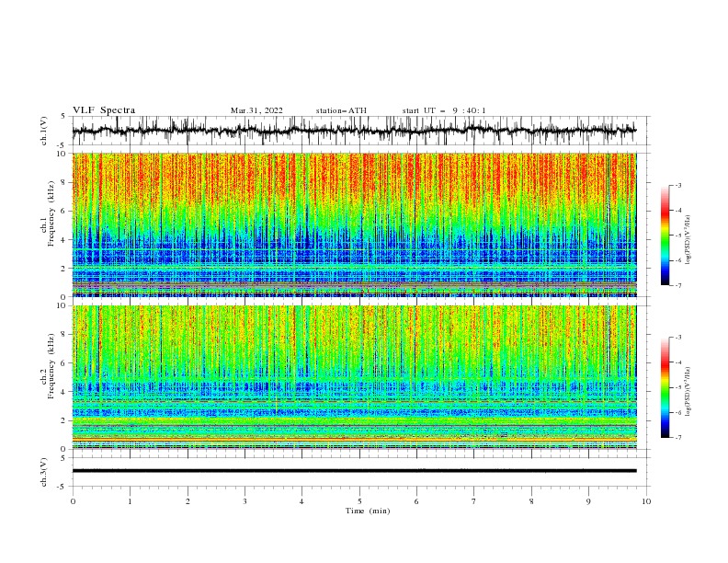Click inside the ch.2 spectrogram panel

click(354, 377)
